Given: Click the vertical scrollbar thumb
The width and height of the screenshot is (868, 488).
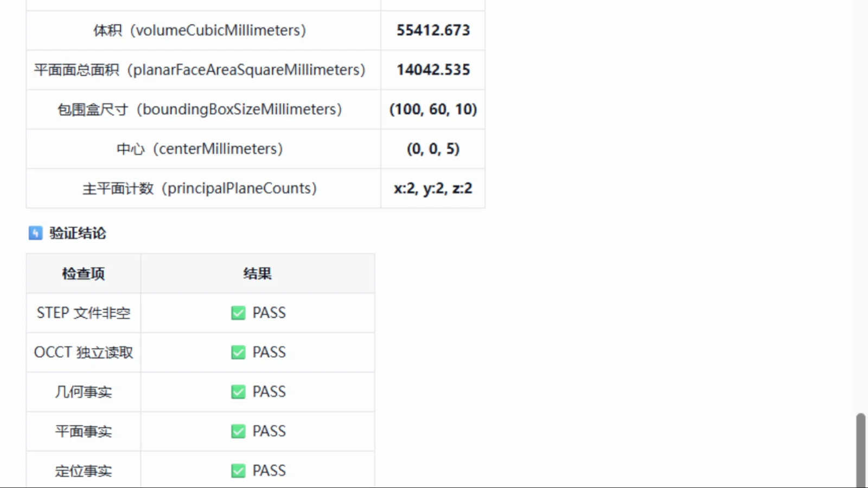Looking at the screenshot, I should tap(860, 450).
